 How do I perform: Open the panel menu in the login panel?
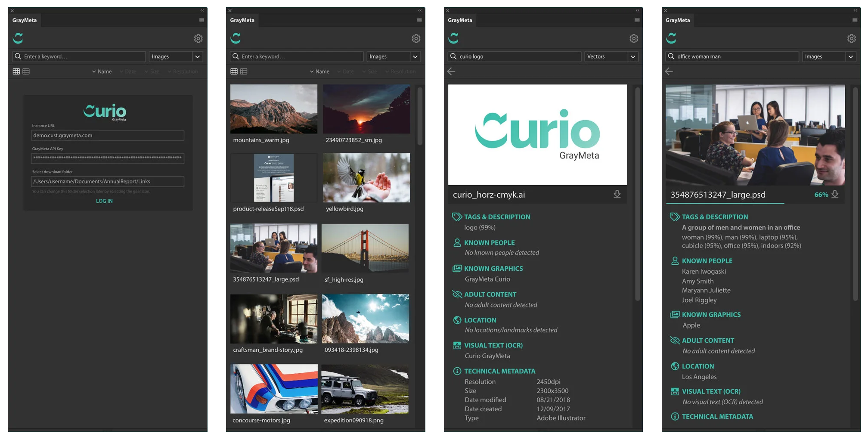(201, 20)
